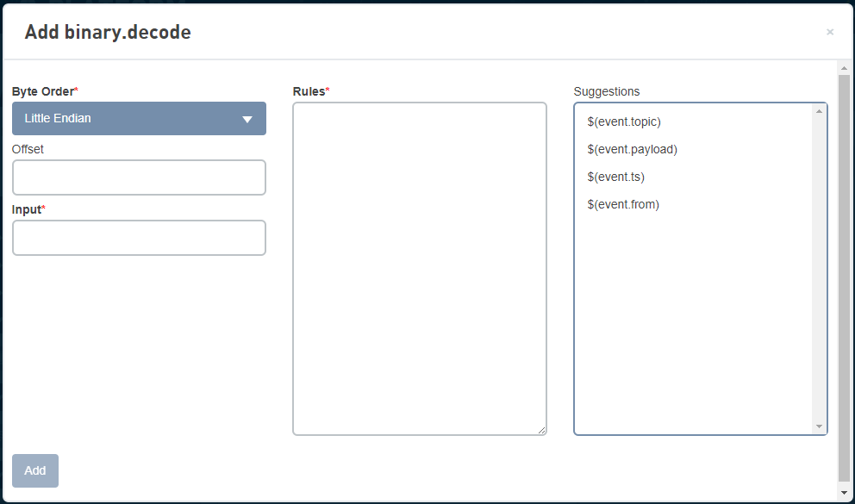Click the Byte Order label
The image size is (855, 504).
43,91
